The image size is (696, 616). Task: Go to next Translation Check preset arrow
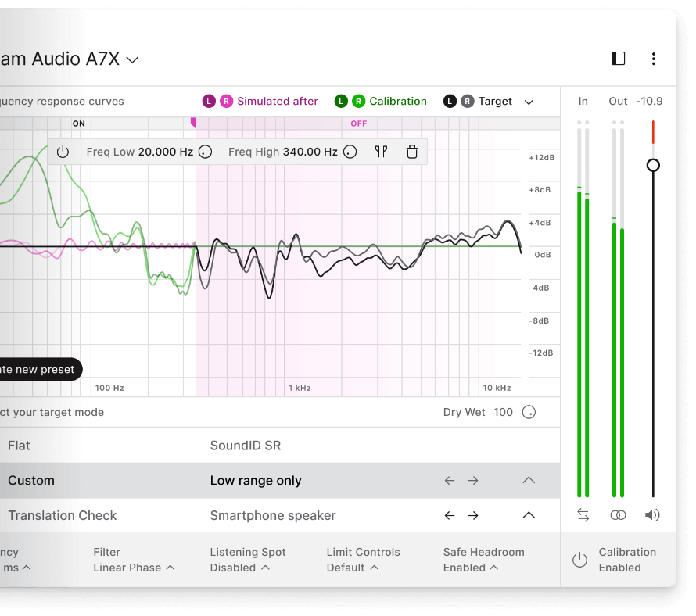pos(473,515)
